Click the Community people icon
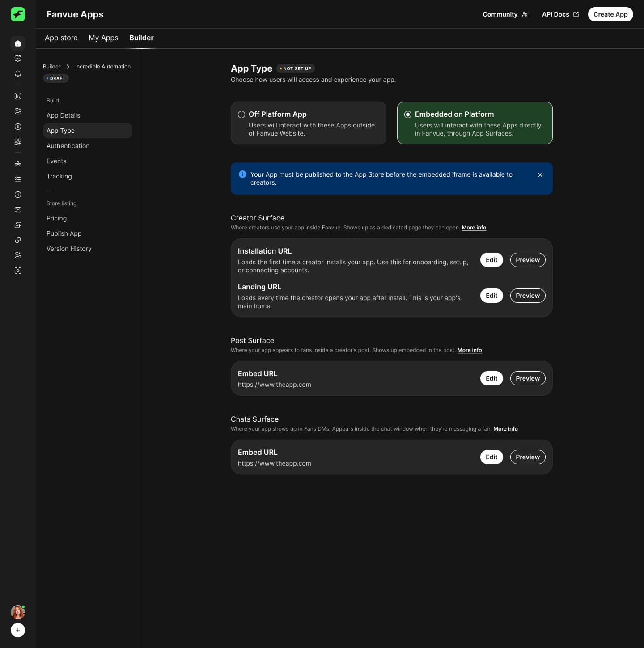This screenshot has height=648, width=644. 525,14
